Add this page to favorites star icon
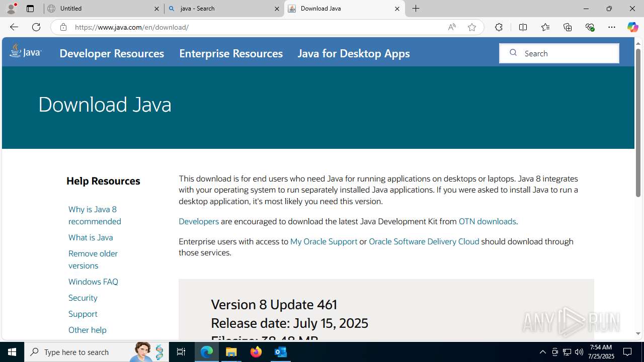This screenshot has width=644, height=362. (472, 27)
